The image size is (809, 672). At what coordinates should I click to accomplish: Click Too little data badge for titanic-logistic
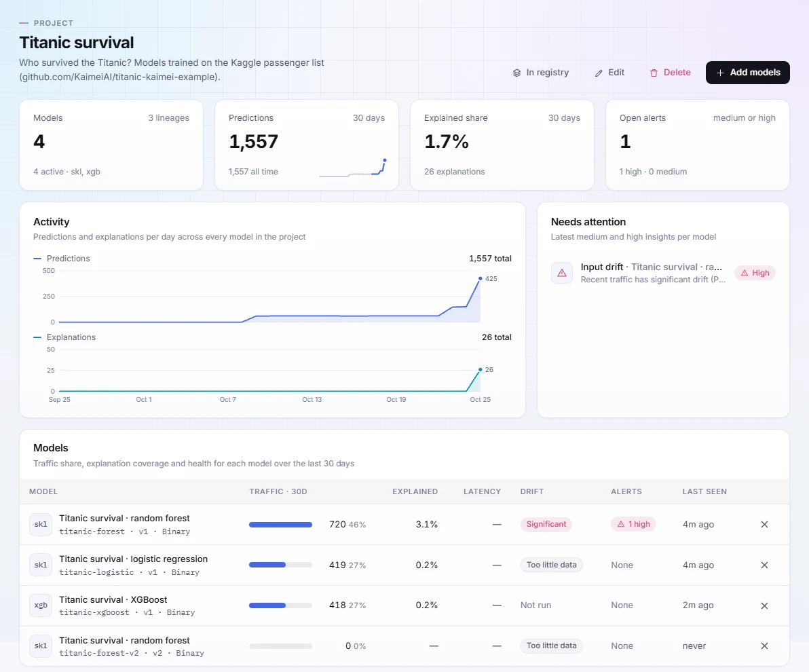[552, 565]
